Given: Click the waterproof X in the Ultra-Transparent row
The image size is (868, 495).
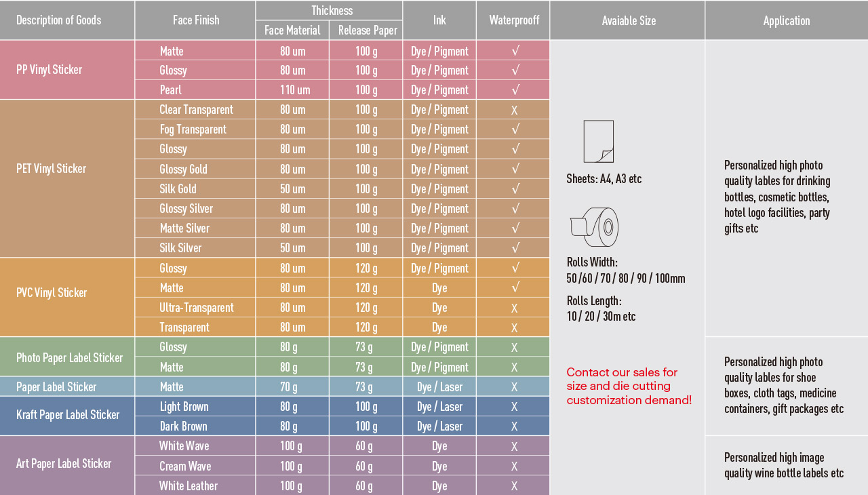Looking at the screenshot, I should (514, 308).
